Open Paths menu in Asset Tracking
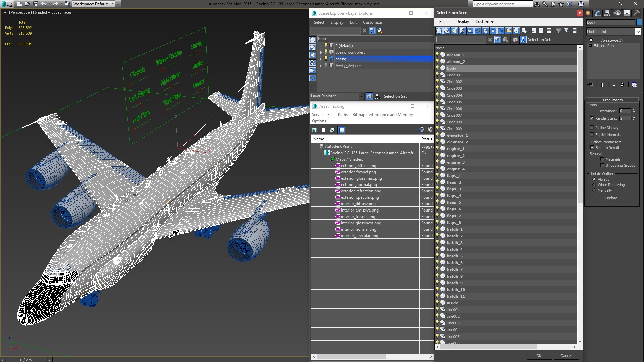The height and width of the screenshot is (362, 644). [x=343, y=115]
